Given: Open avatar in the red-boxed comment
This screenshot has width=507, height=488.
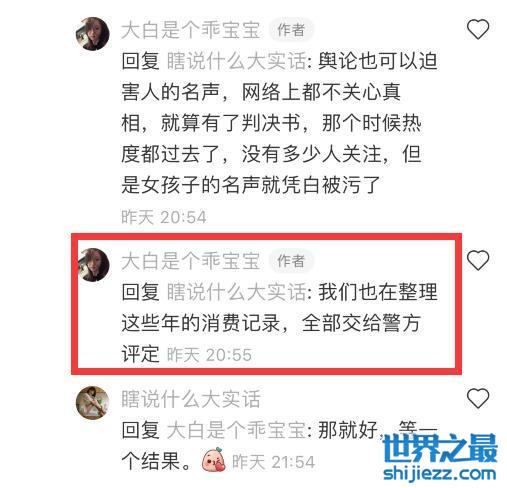Looking at the screenshot, I should (93, 265).
